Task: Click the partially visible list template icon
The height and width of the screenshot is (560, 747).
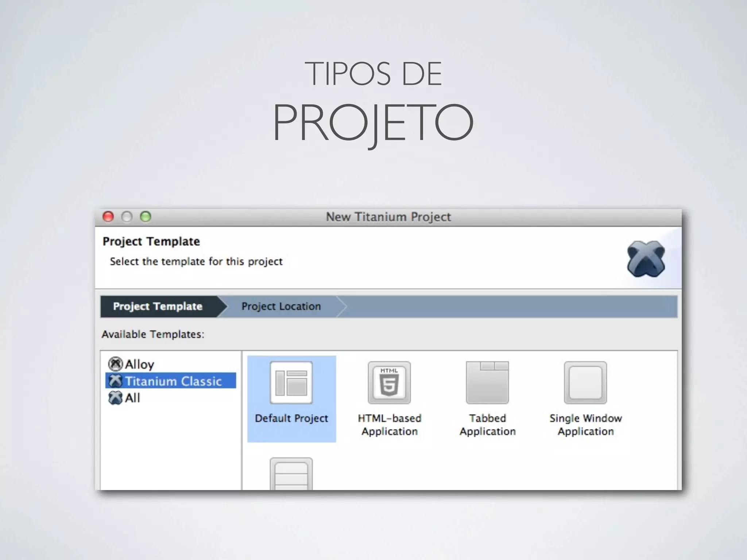Action: coord(291,474)
